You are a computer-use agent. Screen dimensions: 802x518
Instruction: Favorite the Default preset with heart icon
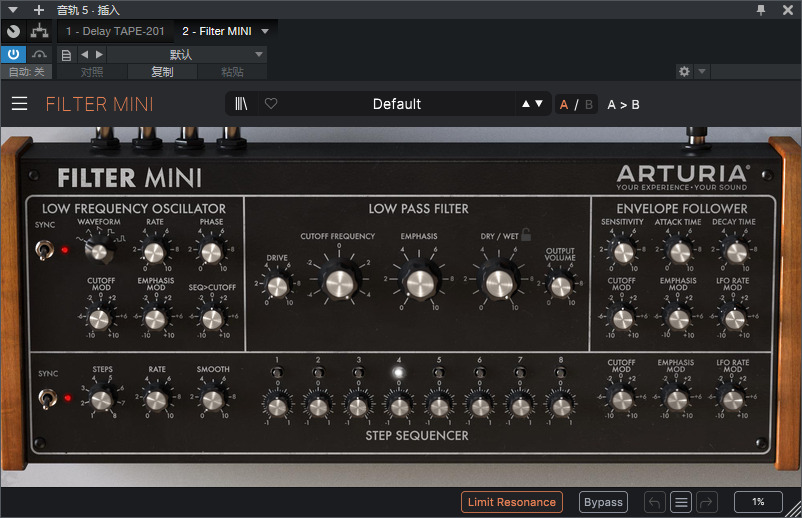tap(271, 104)
